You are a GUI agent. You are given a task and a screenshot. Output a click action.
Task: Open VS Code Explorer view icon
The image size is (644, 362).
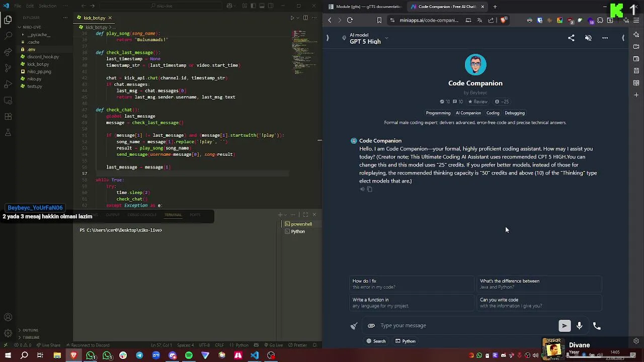(8, 20)
